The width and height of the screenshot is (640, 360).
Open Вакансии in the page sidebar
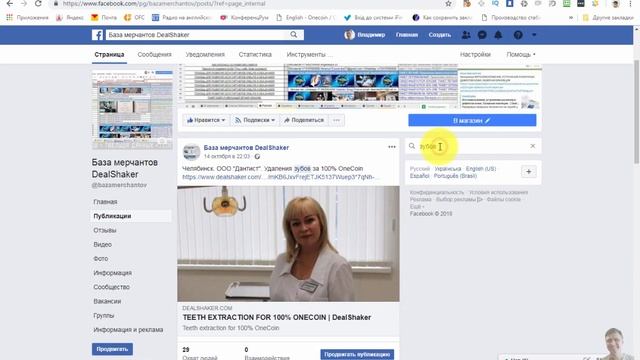[x=107, y=301]
